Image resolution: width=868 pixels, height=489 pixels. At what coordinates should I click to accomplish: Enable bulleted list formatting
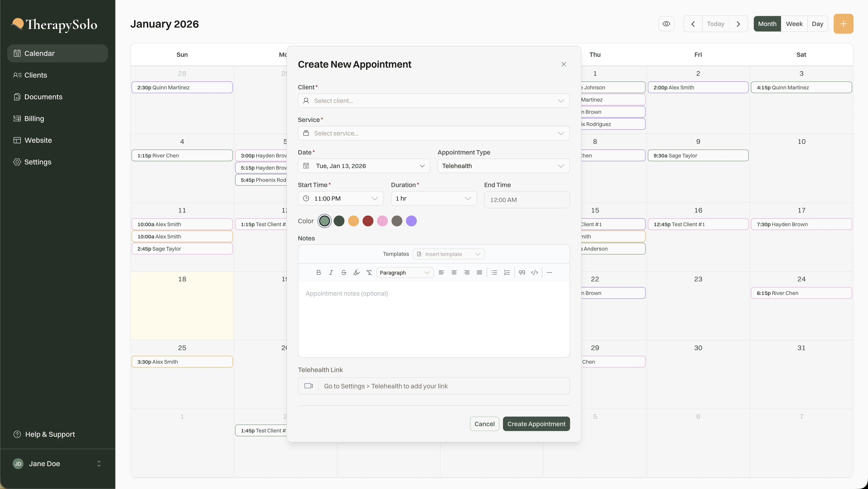[494, 273]
